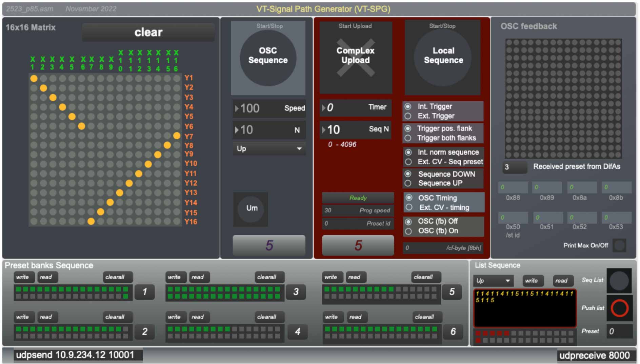The height and width of the screenshot is (364, 640).
Task: Click the N number box arrow
Action: tap(237, 130)
